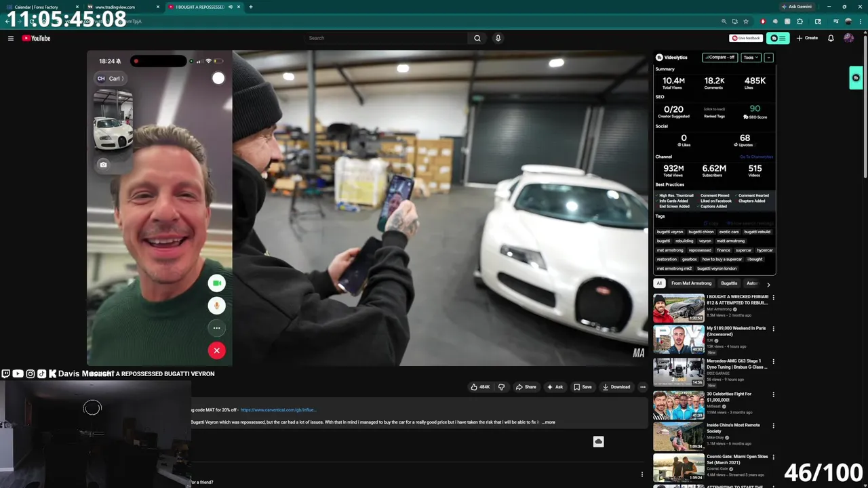
Task: Close the tradingview.com browser tab
Action: 158,7
